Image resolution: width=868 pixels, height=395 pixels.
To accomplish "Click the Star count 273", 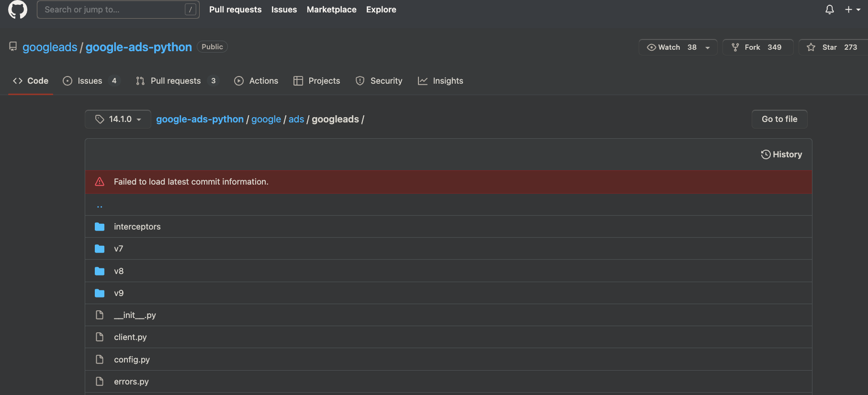I will tap(851, 47).
